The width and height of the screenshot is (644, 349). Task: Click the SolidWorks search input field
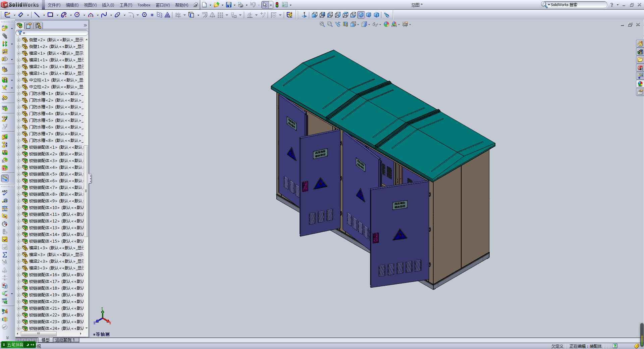pos(578,5)
